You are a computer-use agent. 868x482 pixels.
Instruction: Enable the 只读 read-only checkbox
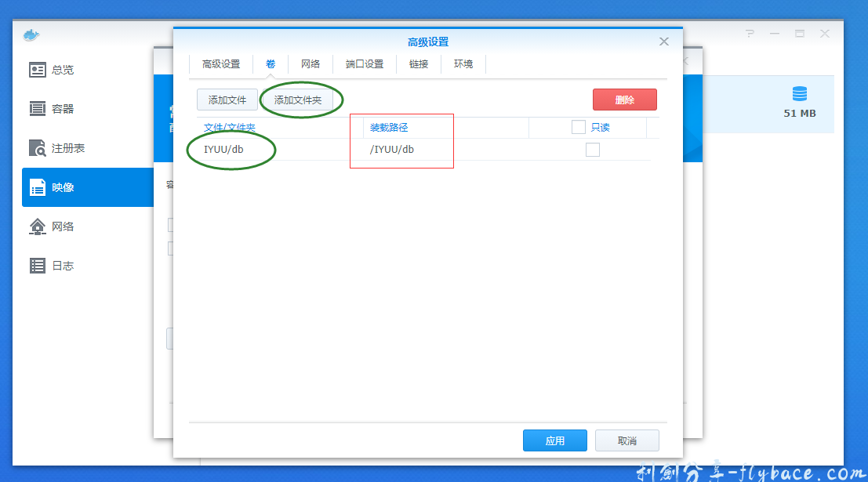click(x=578, y=126)
